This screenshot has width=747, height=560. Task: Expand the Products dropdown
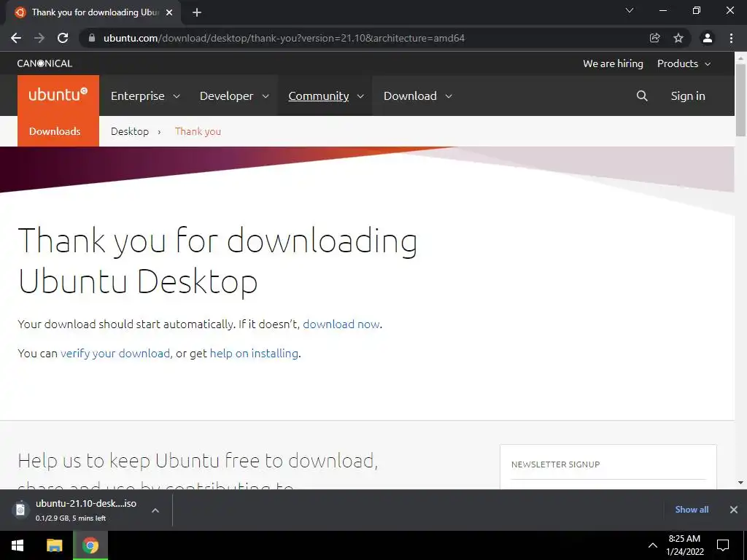(x=684, y=63)
